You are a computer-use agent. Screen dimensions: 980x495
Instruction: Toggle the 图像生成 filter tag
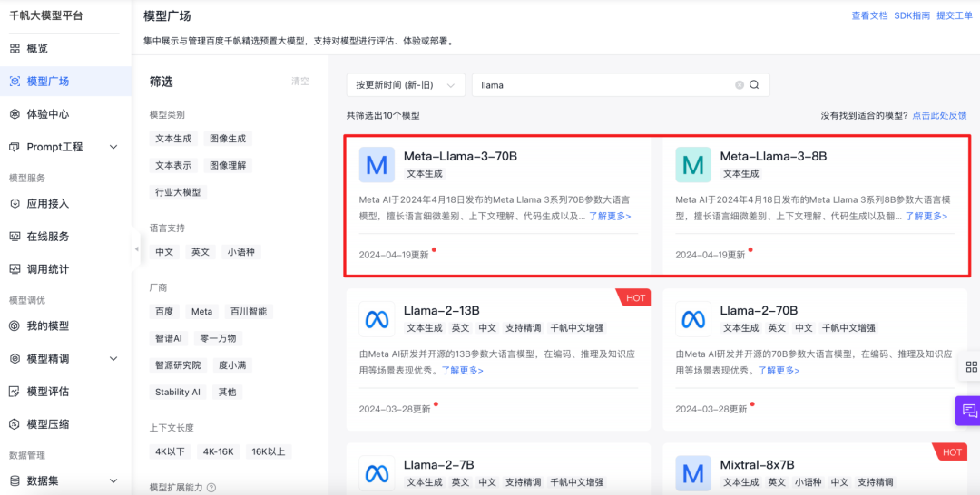click(228, 139)
